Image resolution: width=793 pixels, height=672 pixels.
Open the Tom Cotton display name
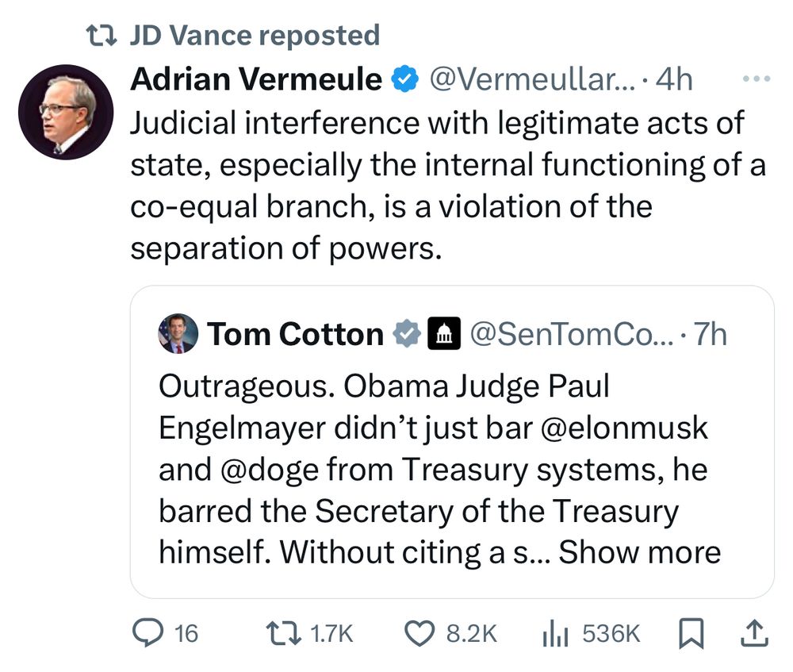tap(295, 335)
